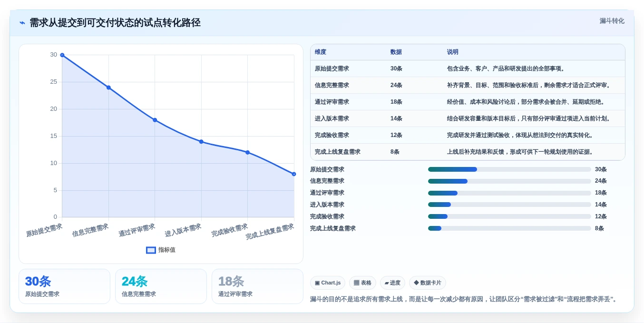644x323 pixels.
Task: Click the 24条 value in table
Action: click(x=396, y=85)
